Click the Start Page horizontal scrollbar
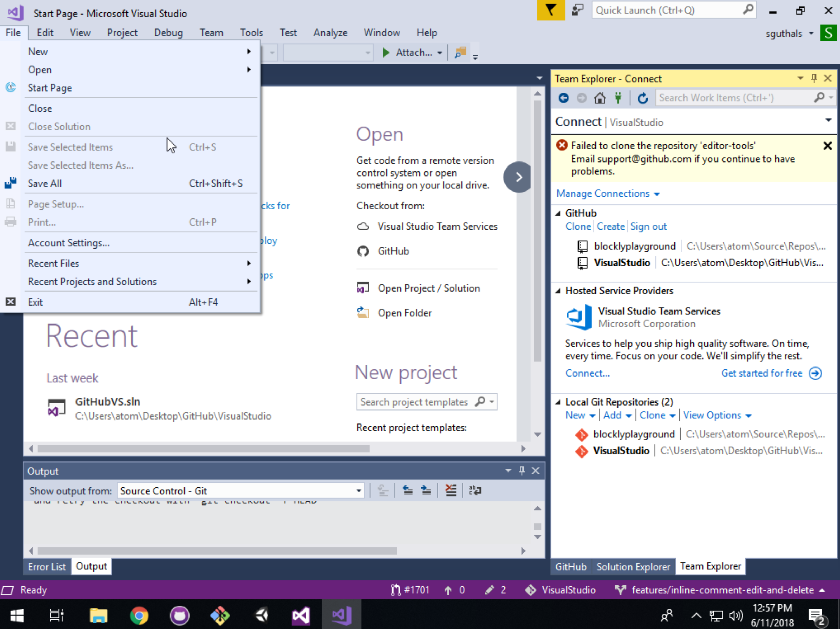 point(204,449)
